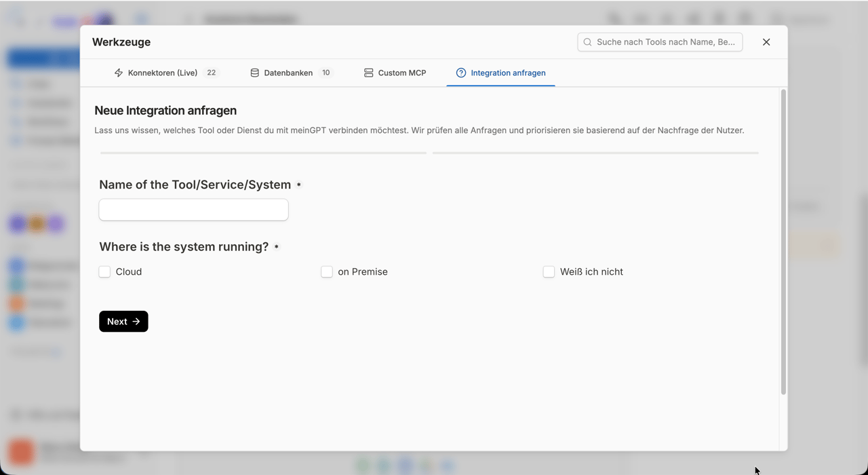The height and width of the screenshot is (475, 868).
Task: Click the server icon beside Custom MCP
Action: (x=369, y=73)
